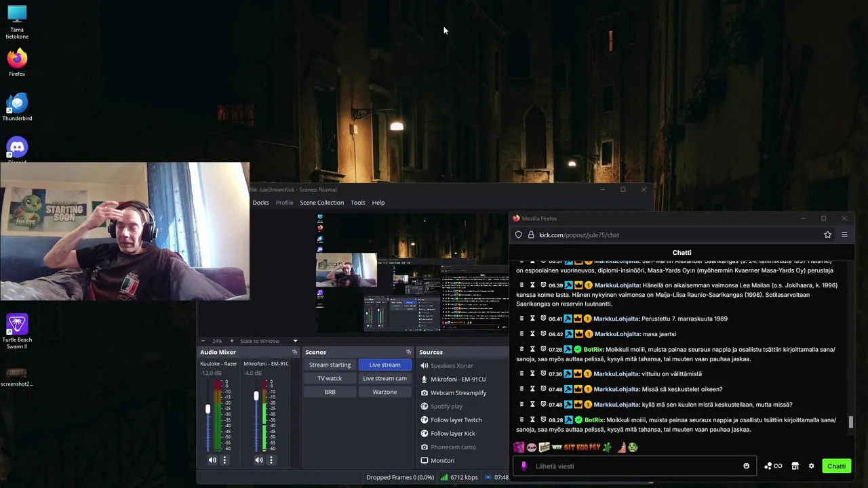Screen dimensions: 868x488
Task: Click the 6712 kbps bitrate indicator
Action: coord(459,477)
